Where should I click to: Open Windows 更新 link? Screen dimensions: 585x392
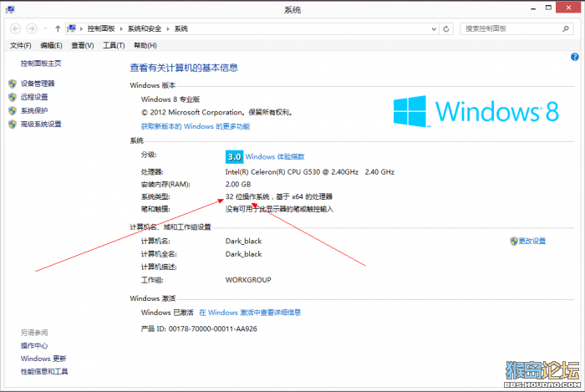click(43, 359)
